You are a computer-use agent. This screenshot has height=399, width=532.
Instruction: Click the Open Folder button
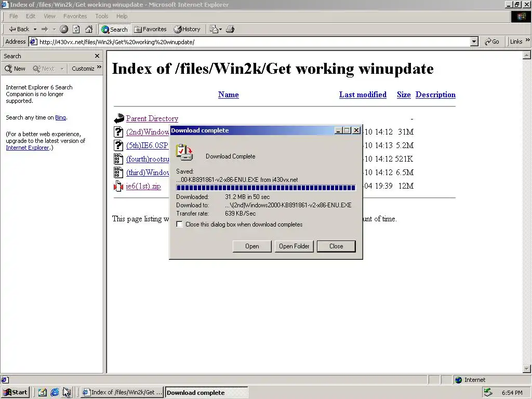point(294,246)
